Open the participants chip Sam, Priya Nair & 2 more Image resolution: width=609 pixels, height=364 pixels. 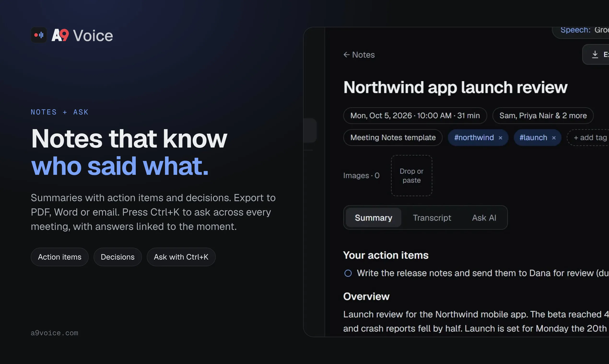point(543,115)
